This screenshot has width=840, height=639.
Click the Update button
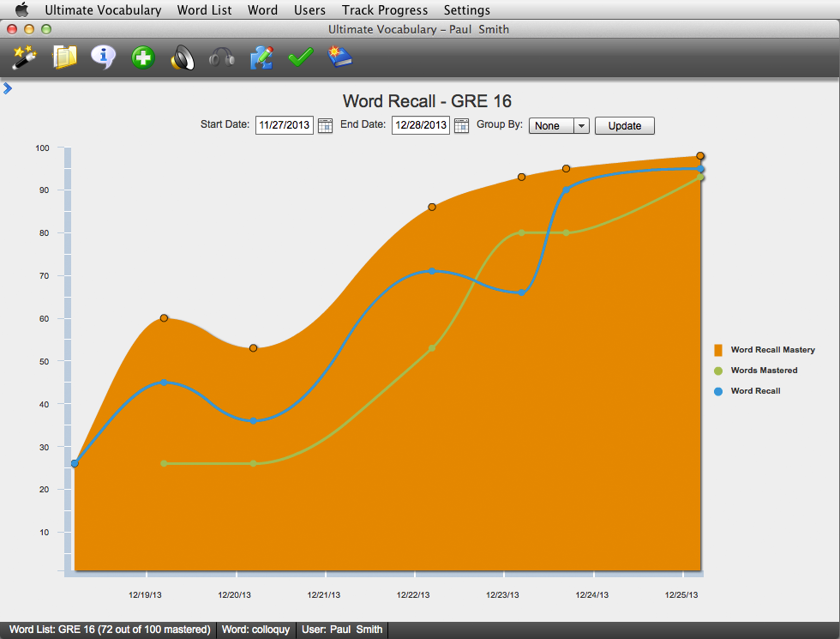624,126
